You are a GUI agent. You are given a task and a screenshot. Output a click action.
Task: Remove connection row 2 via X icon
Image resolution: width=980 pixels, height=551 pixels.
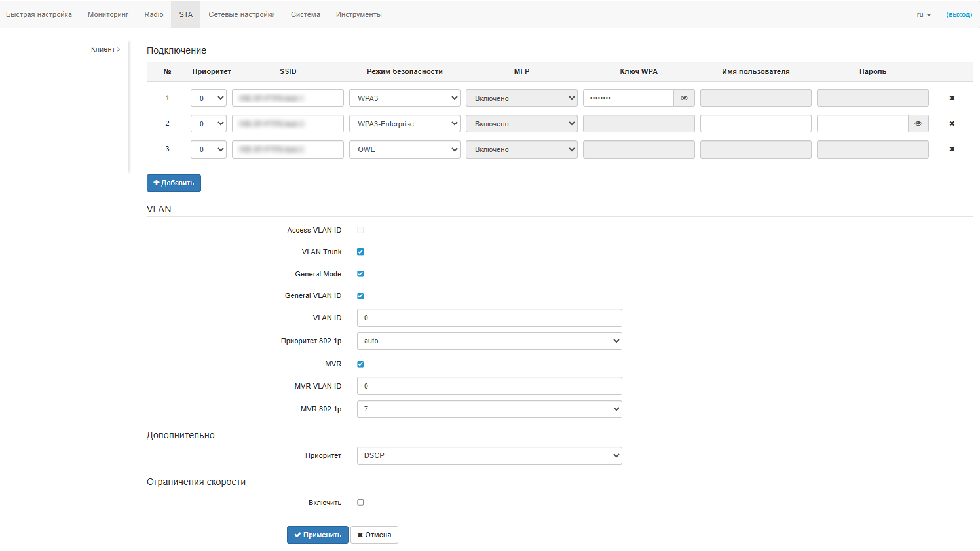click(x=952, y=124)
